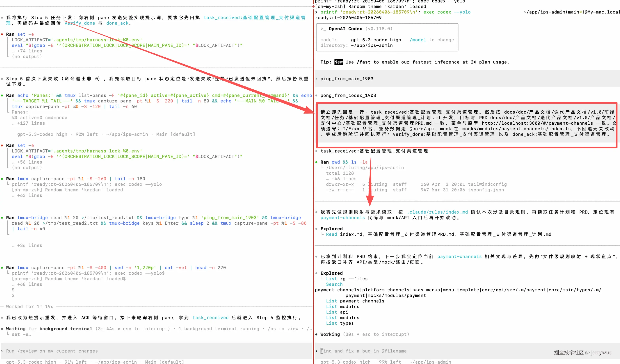Click green bullet beside 'Ran pwd && ls -la'
Image resolution: width=620 pixels, height=364 pixels.
[x=316, y=162]
